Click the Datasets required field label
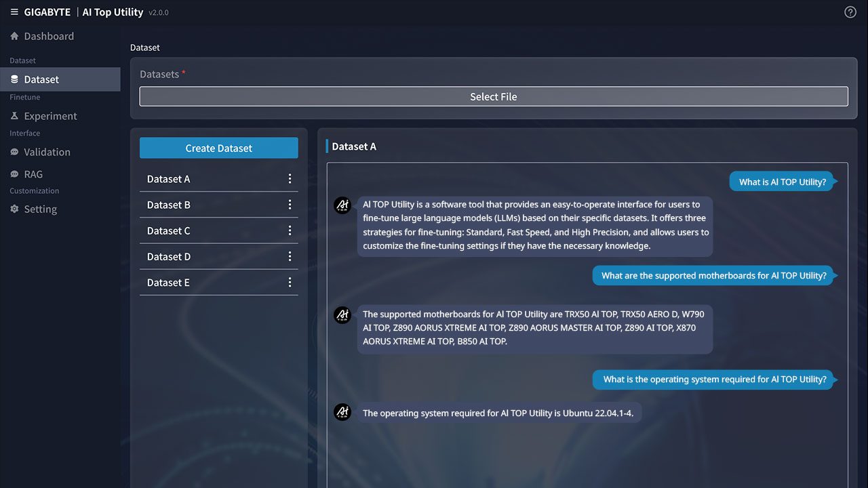 tap(163, 74)
